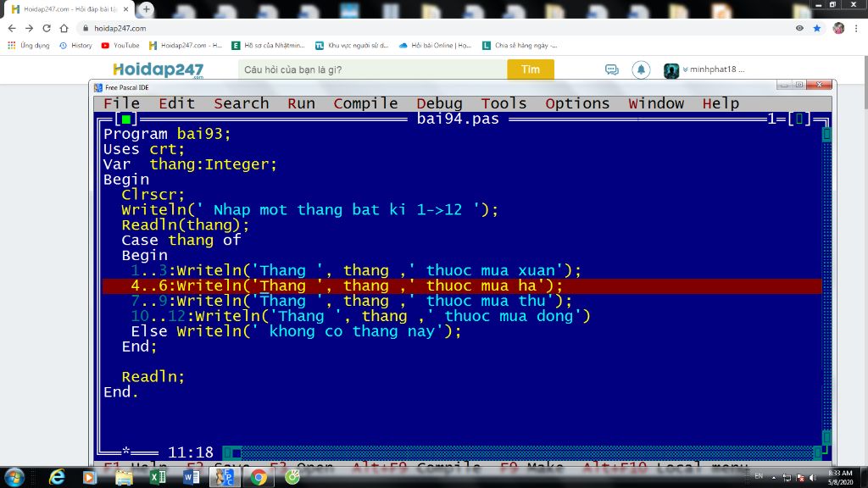Screen dimensions: 868x488
Task: Open a new browser tab
Action: tap(146, 8)
